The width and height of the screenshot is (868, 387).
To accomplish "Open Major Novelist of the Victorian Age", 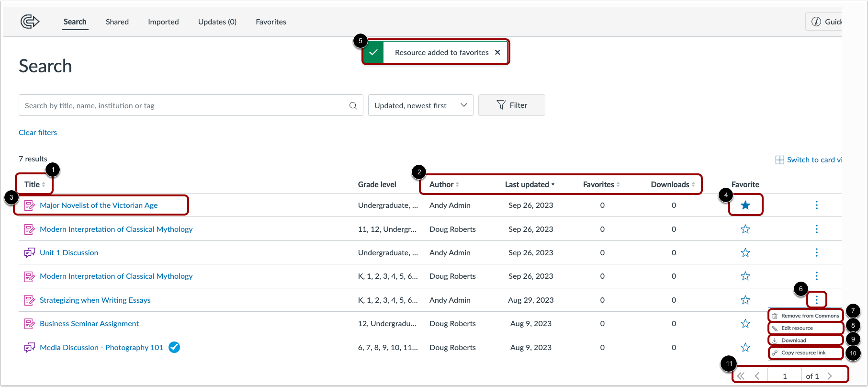I will (x=99, y=205).
